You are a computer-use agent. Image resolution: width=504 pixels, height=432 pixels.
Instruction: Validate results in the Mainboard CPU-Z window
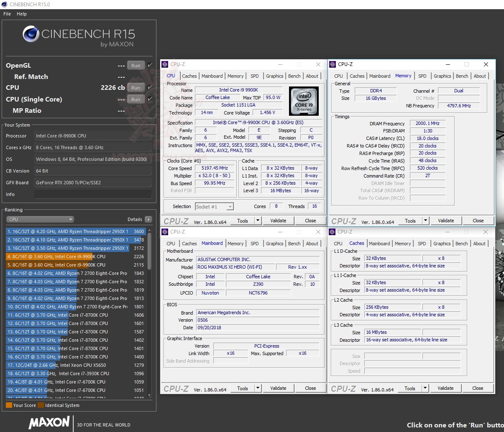(x=278, y=388)
